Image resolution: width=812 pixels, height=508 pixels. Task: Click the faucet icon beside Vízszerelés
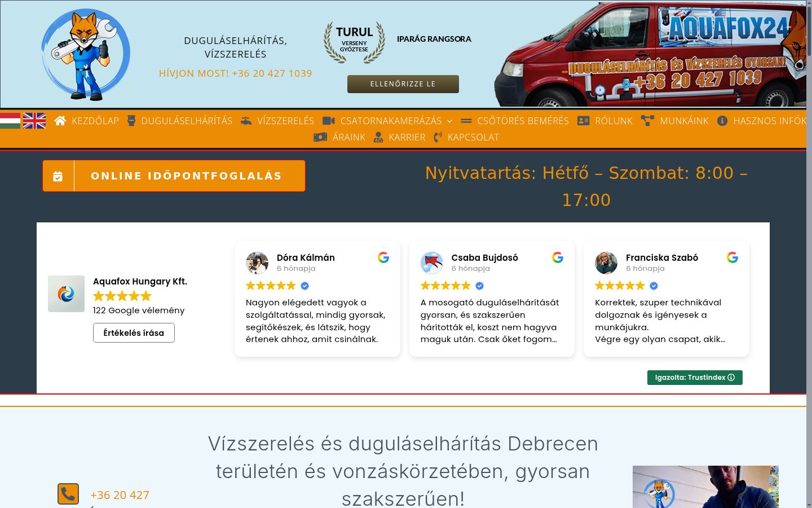click(x=246, y=121)
